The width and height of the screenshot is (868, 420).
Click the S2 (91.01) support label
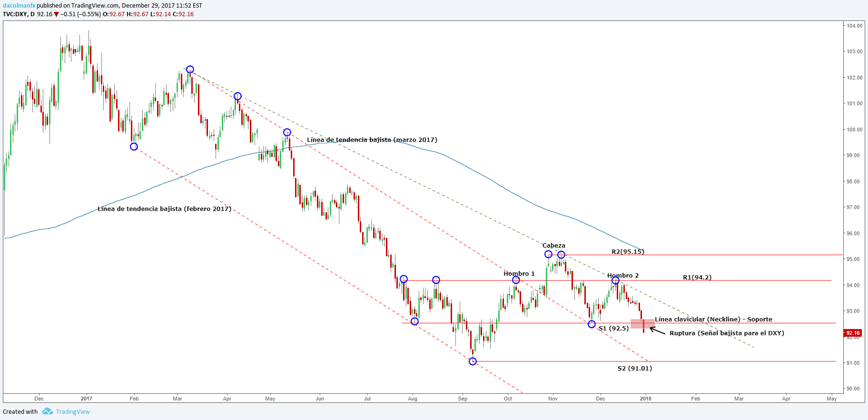click(635, 368)
